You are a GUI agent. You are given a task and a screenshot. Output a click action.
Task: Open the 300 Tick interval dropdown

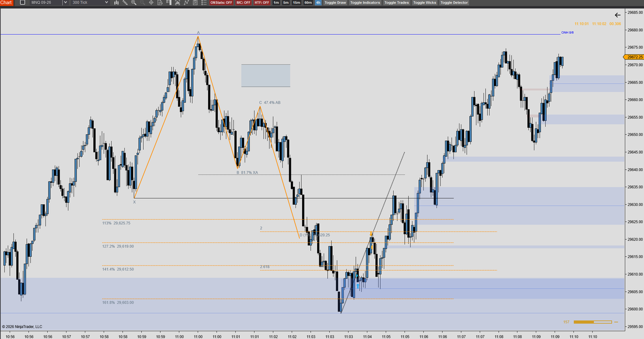pyautogui.click(x=90, y=3)
